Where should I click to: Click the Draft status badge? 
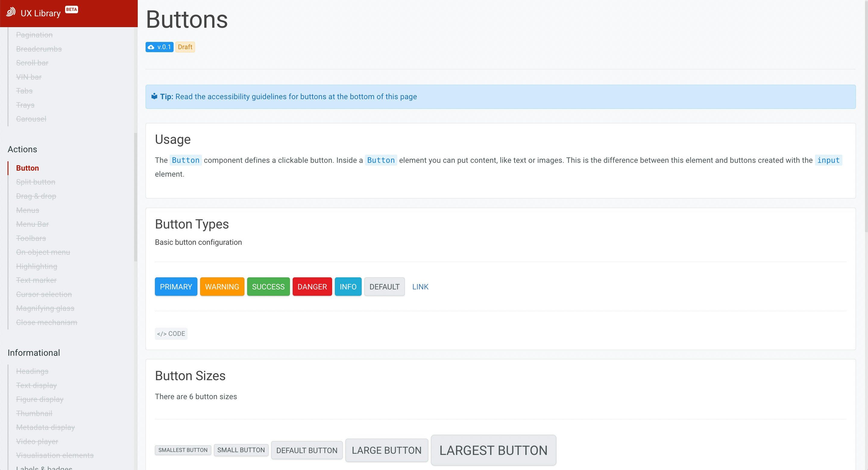(x=185, y=47)
